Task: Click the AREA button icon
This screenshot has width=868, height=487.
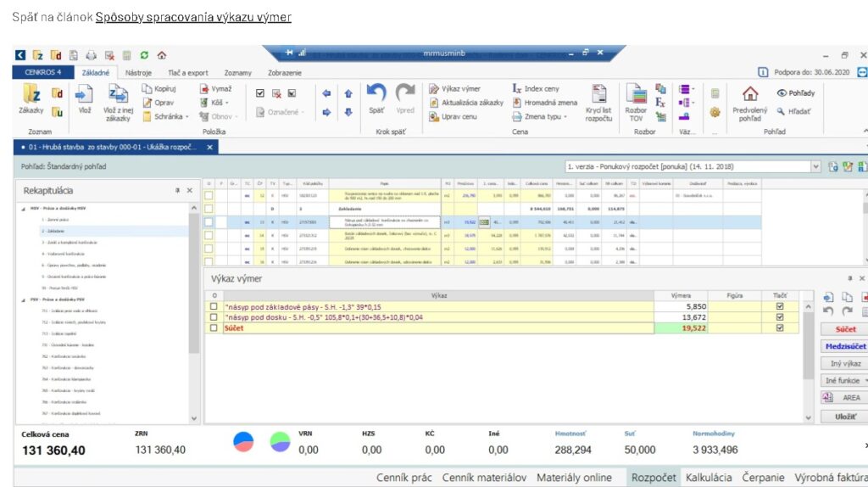Action: pyautogui.click(x=827, y=397)
